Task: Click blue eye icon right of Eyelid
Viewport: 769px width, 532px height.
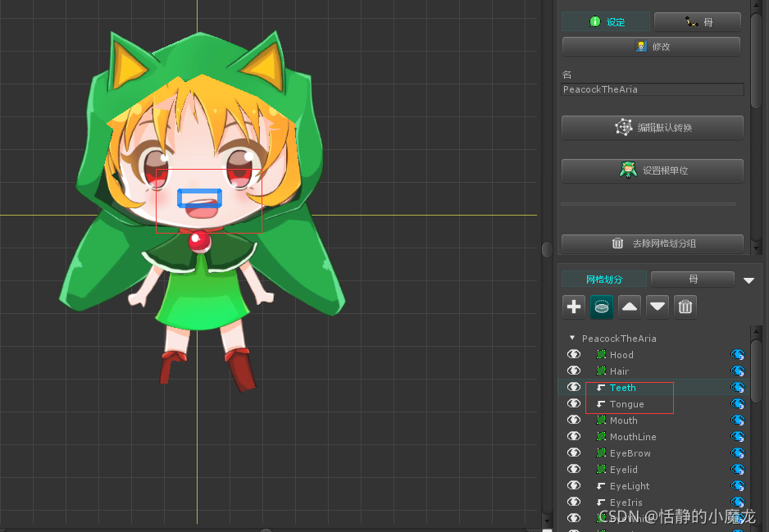Action: (738, 469)
